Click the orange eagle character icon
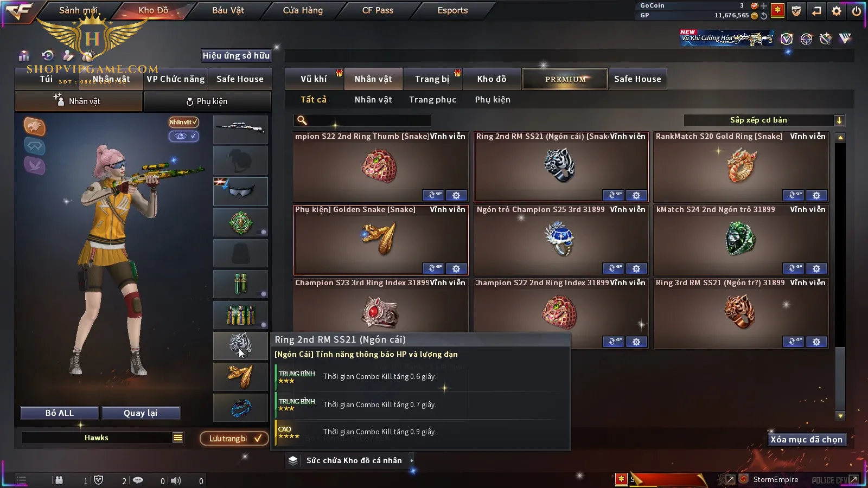The width and height of the screenshot is (868, 488). tap(34, 126)
